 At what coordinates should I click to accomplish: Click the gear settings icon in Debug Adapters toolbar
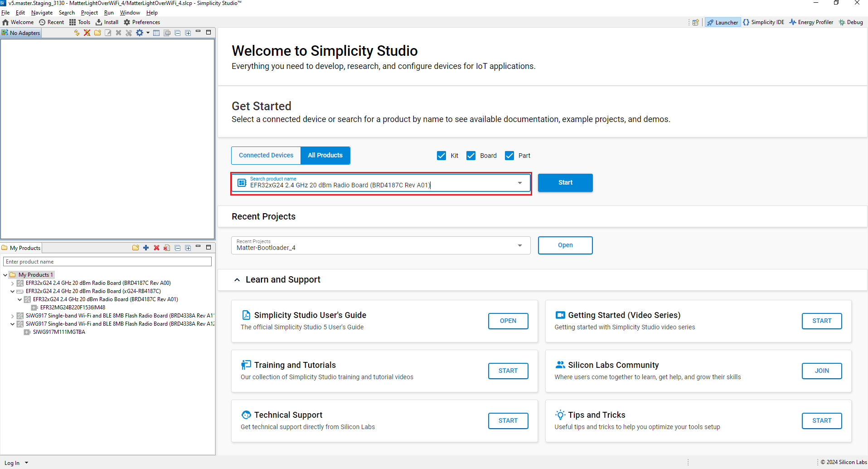click(x=140, y=33)
